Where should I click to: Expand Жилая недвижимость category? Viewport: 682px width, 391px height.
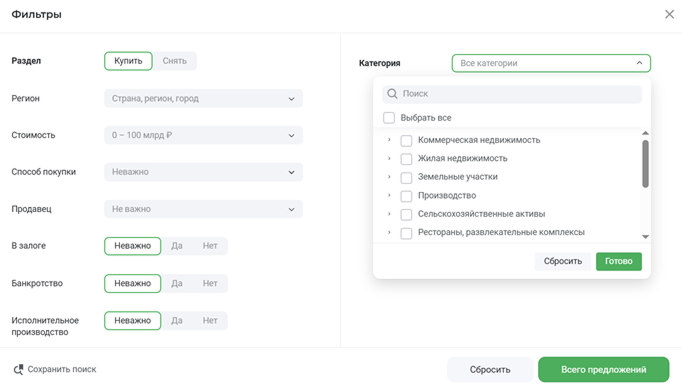click(389, 158)
